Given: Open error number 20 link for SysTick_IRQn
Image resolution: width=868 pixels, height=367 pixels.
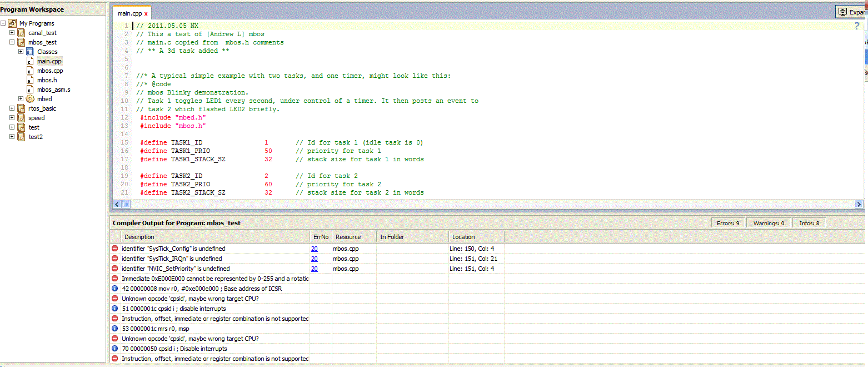Looking at the screenshot, I should [314, 259].
